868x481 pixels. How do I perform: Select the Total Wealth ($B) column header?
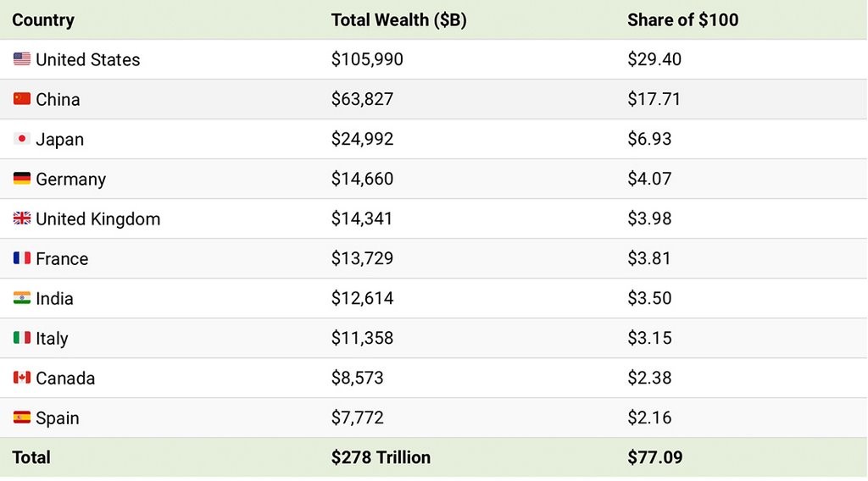398,19
